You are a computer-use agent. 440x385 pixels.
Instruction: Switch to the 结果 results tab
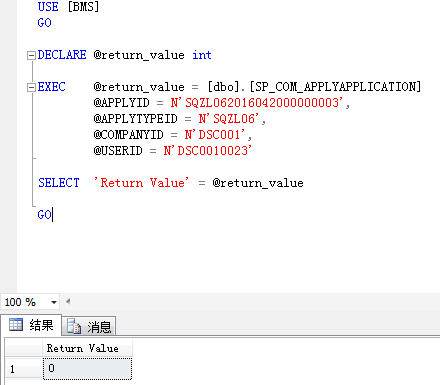[x=31, y=325]
